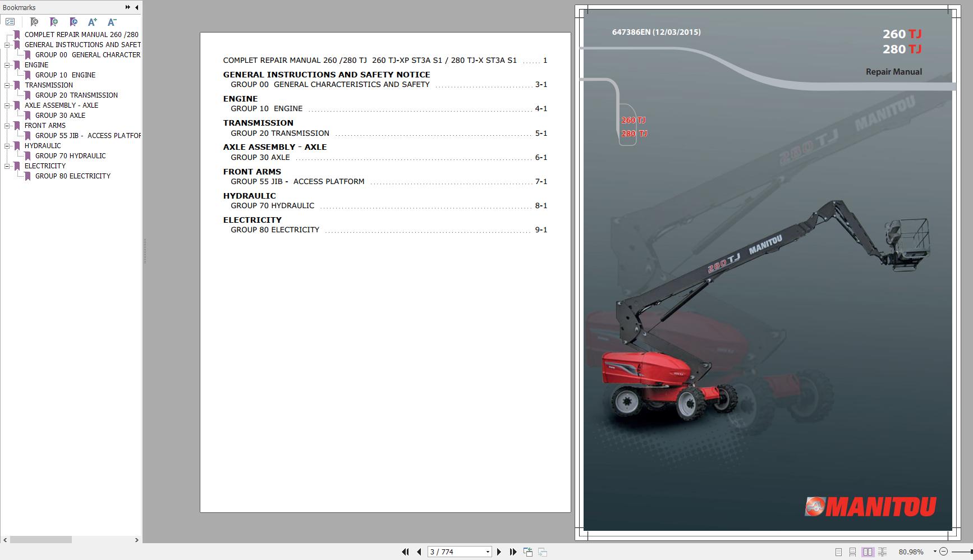Image resolution: width=973 pixels, height=560 pixels.
Task: Open the bookmark options menu icon
Action: coord(10,22)
